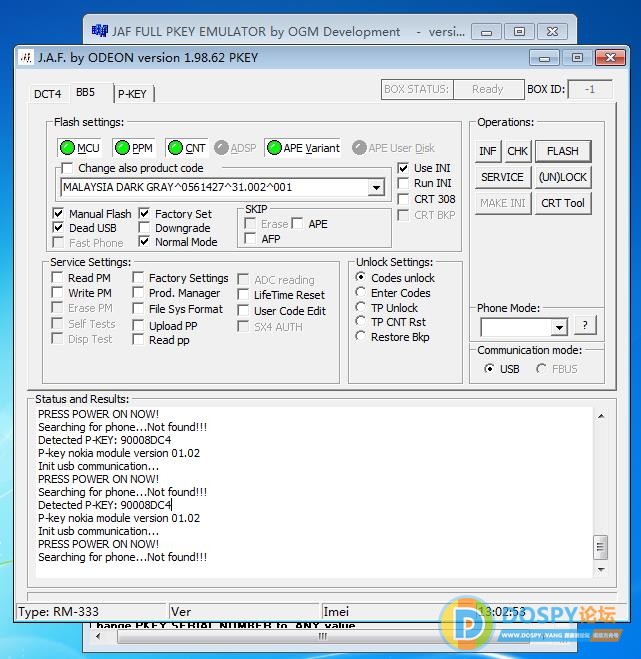Check the Upload PP checkbox
The height and width of the screenshot is (659, 641).
coord(138,326)
